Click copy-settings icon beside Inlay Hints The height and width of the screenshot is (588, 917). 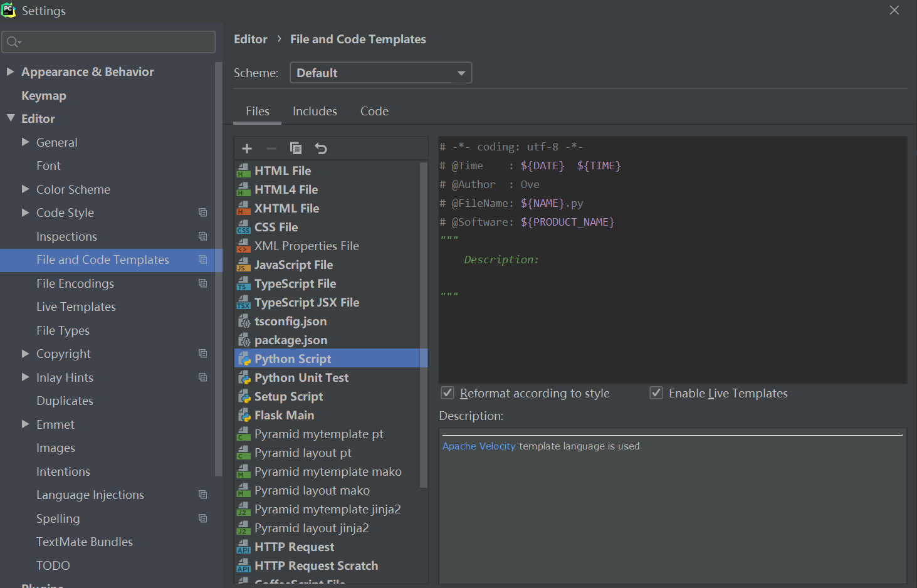202,377
